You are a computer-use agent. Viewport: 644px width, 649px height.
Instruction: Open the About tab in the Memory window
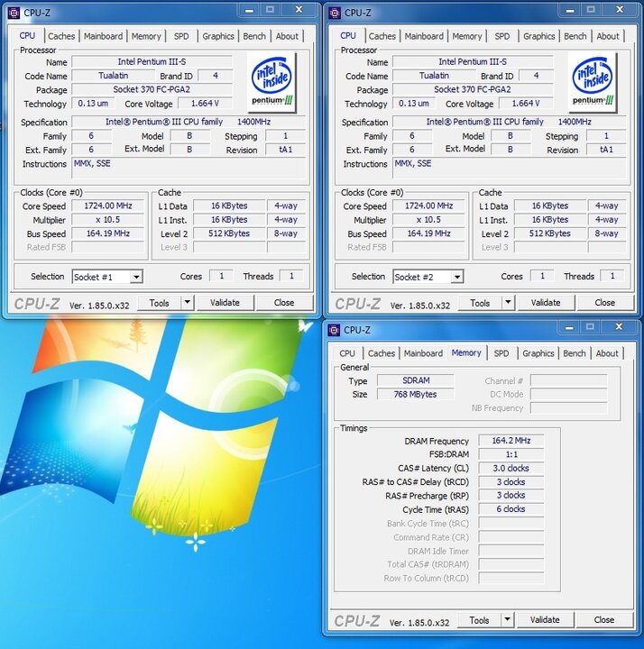click(x=607, y=353)
